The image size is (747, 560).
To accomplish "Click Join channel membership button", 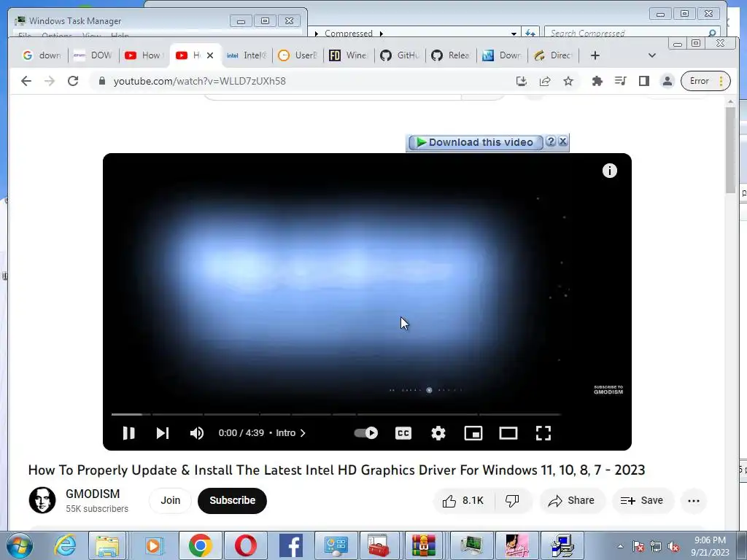I will (x=170, y=500).
